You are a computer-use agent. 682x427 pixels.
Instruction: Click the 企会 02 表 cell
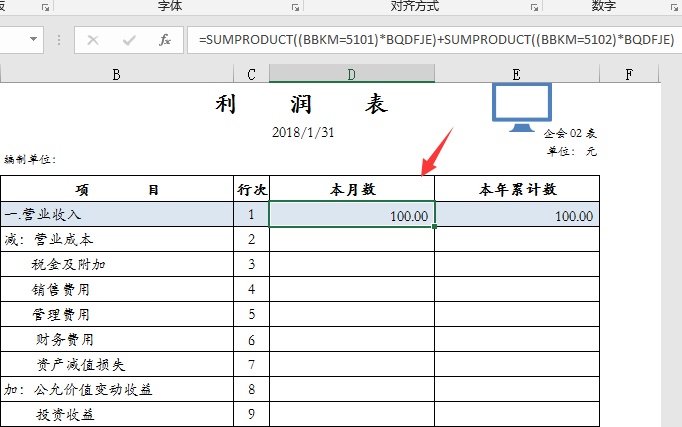click(570, 133)
